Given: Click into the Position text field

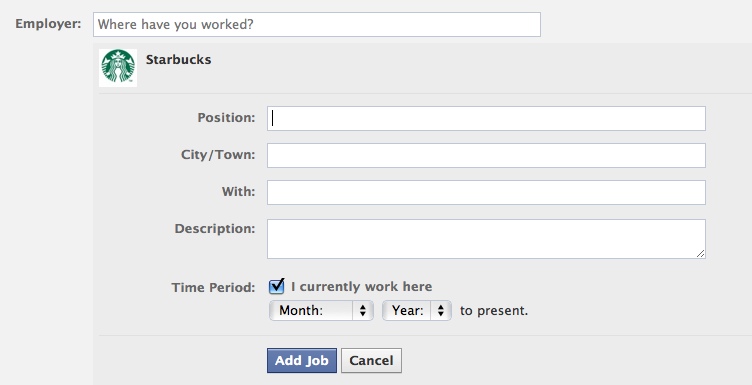Looking at the screenshot, I should point(486,118).
